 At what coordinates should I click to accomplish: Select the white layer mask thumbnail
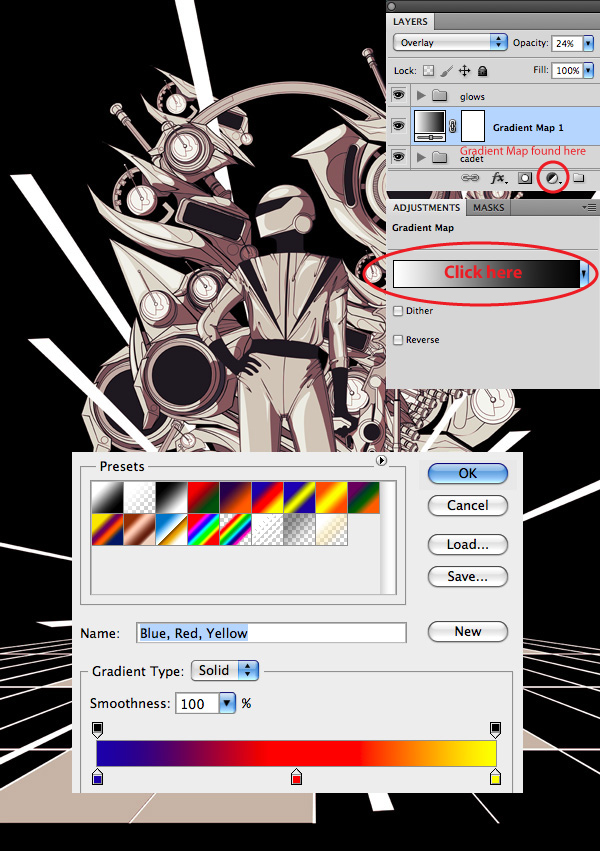point(473,126)
